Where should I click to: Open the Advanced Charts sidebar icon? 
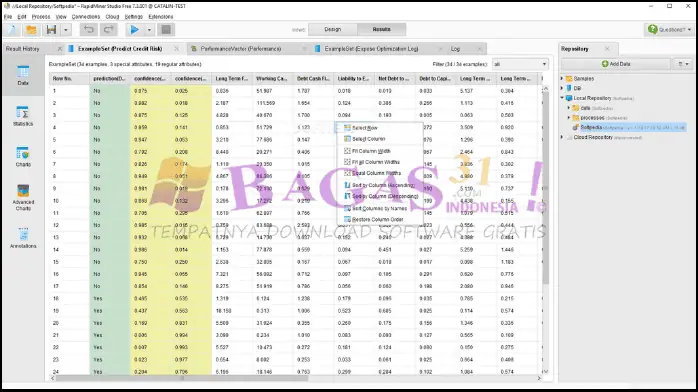tap(23, 198)
